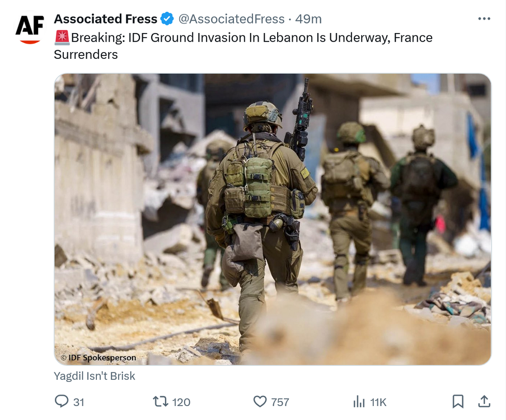Viewport: 506px width, 420px height.
Task: Click the 757 likes count
Action: tap(280, 402)
